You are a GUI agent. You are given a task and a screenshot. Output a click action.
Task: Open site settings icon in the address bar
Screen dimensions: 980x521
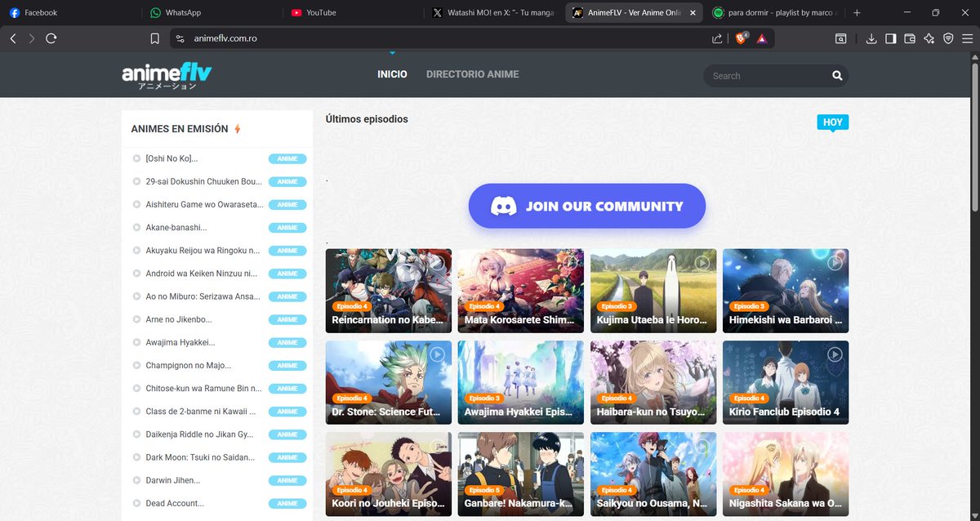click(181, 38)
